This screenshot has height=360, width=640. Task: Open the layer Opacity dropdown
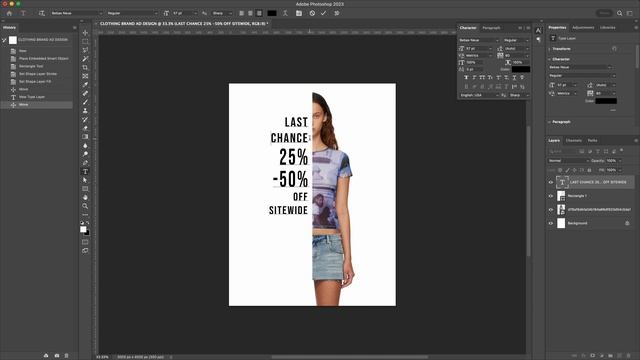(620, 160)
